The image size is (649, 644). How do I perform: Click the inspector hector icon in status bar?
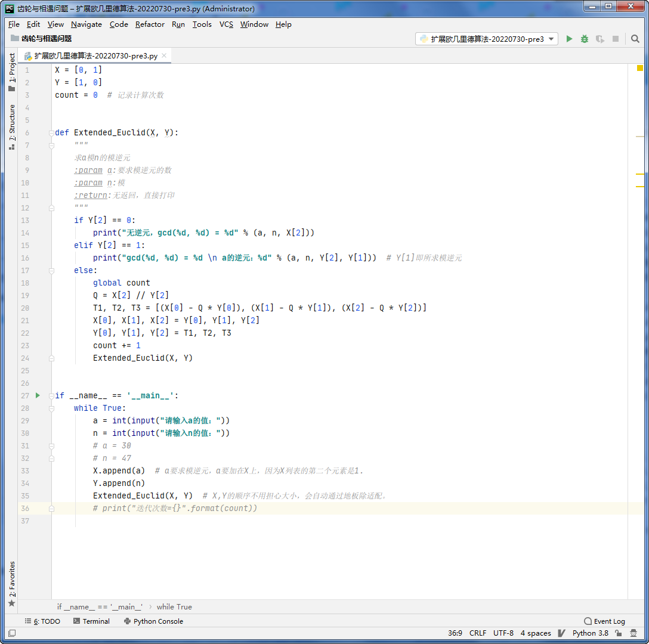633,633
